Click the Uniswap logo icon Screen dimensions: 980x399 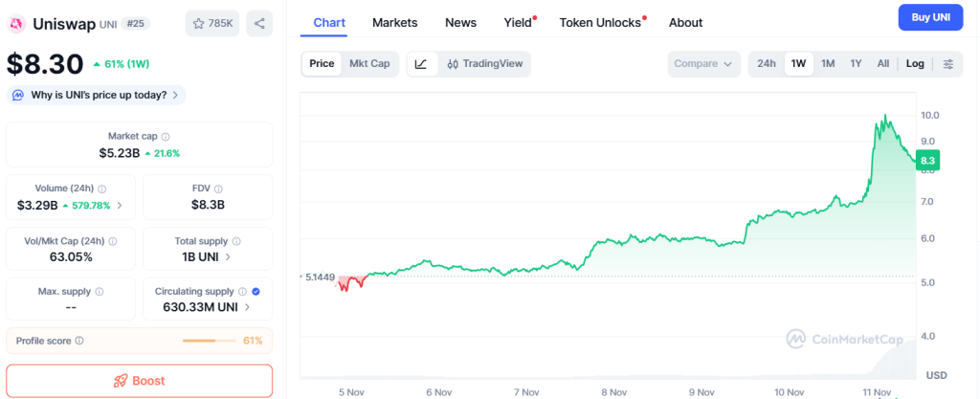(x=17, y=23)
